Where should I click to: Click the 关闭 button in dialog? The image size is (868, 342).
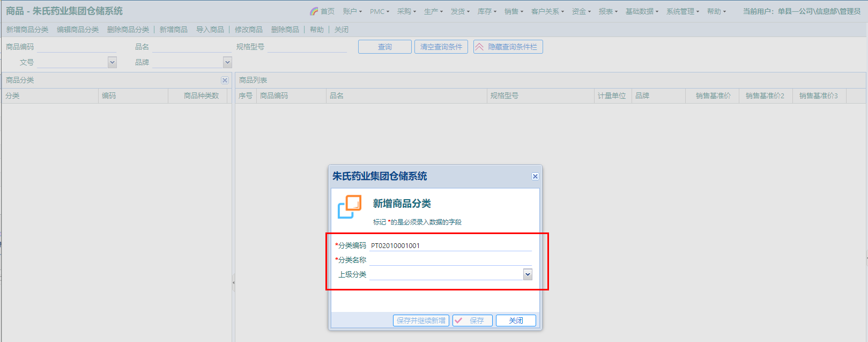(x=516, y=321)
